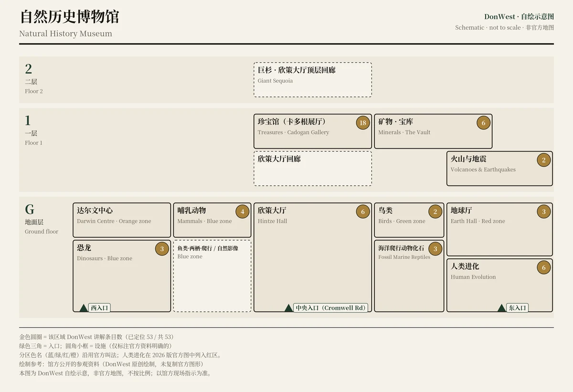Viewport: 573px width, 392px height.
Task: Click the 珍宝馆（卡多根展厅） title
Action: point(292,122)
